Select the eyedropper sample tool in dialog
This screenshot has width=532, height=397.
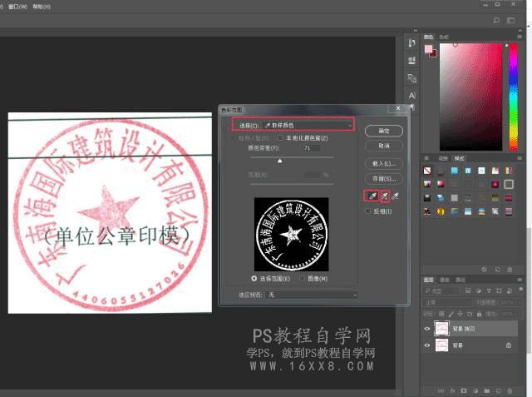371,196
